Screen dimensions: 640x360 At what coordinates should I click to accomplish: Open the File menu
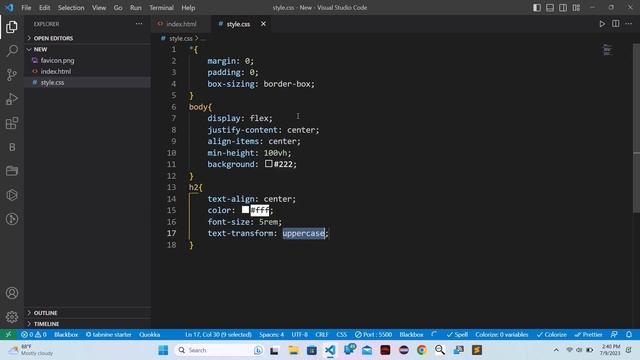(26, 7)
